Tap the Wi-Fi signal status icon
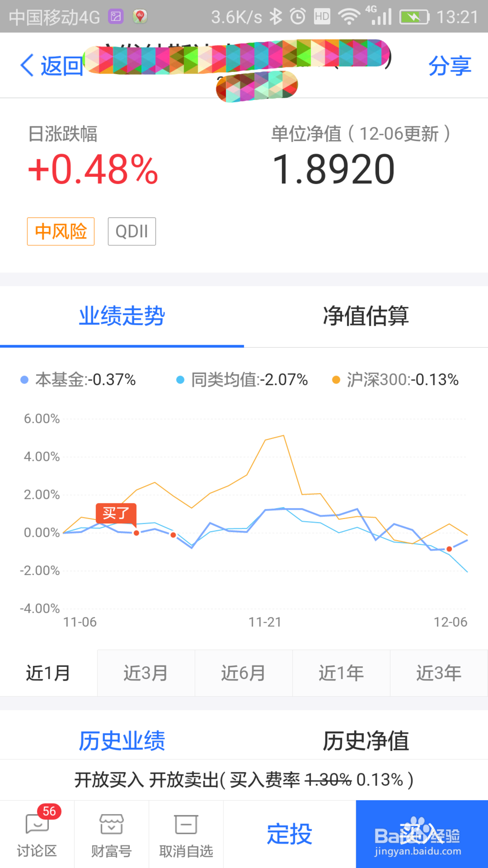Viewport: 488px width, 868px height. 349,17
